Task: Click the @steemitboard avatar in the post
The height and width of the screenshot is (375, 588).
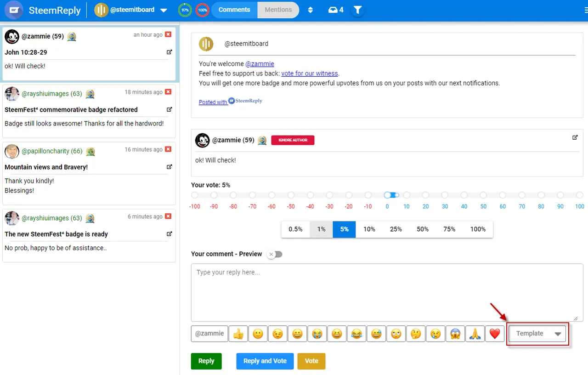Action: 206,44
